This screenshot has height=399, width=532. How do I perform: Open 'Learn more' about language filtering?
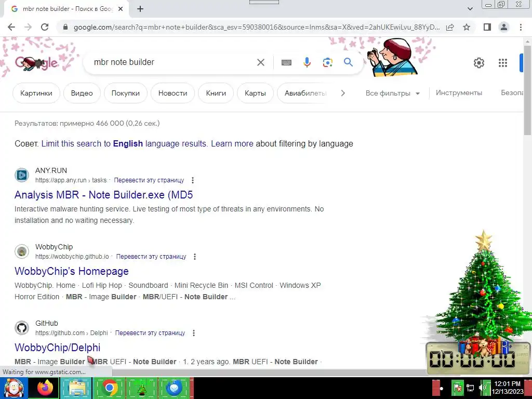(232, 143)
